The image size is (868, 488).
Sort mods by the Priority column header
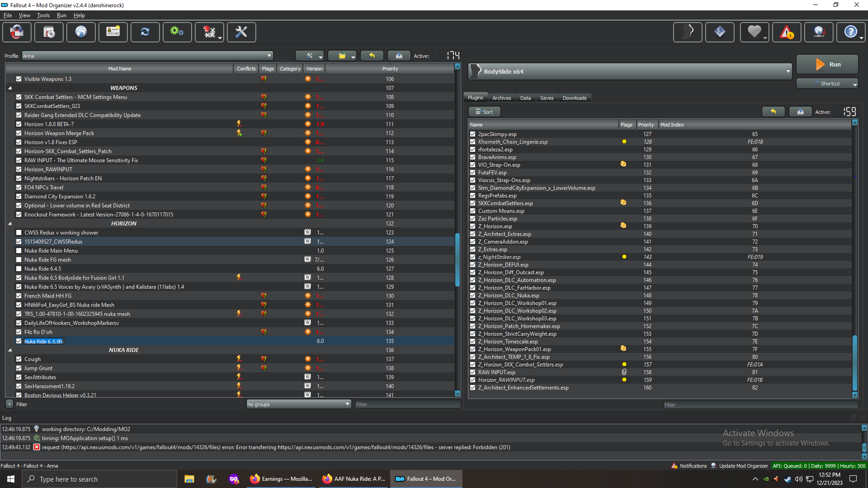pos(390,69)
